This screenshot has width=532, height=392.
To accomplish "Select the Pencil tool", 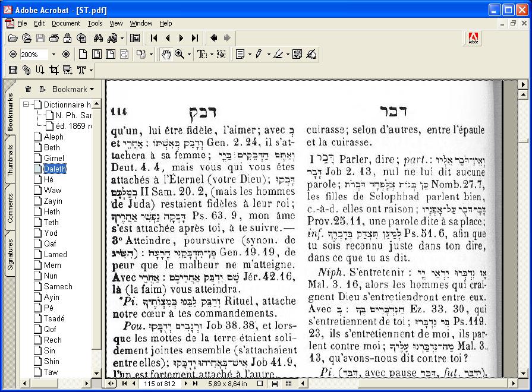I will pyautogui.click(x=259, y=54).
